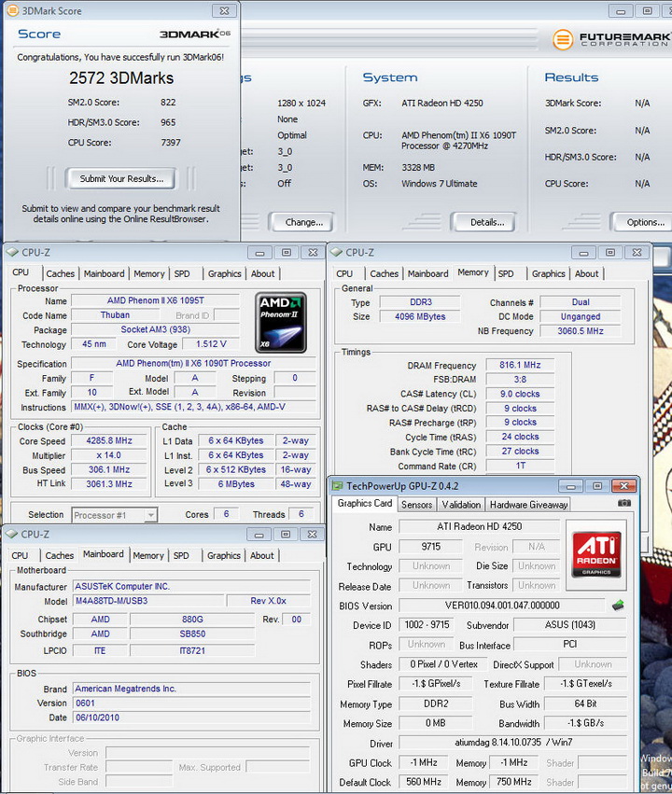Maximize the CPU-Z Memory window
Viewport: 672px width, 794px height.
(610, 252)
